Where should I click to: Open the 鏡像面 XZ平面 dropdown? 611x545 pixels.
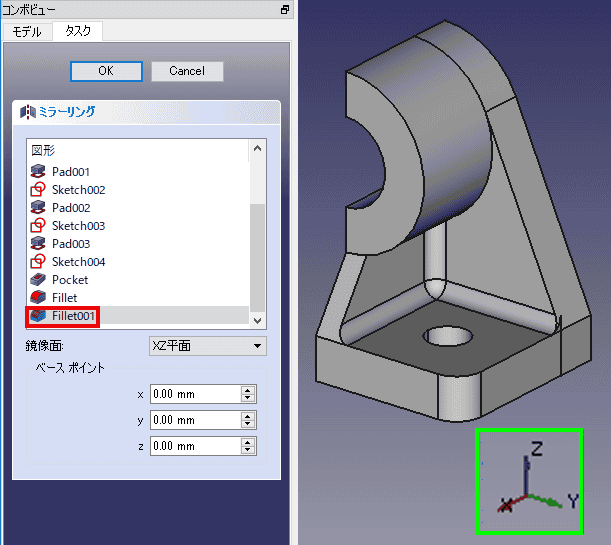[208, 346]
